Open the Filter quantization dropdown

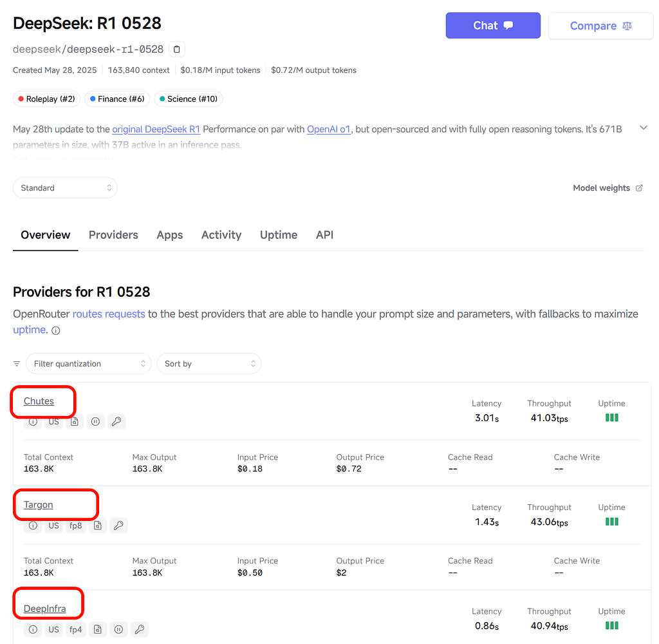tap(89, 363)
